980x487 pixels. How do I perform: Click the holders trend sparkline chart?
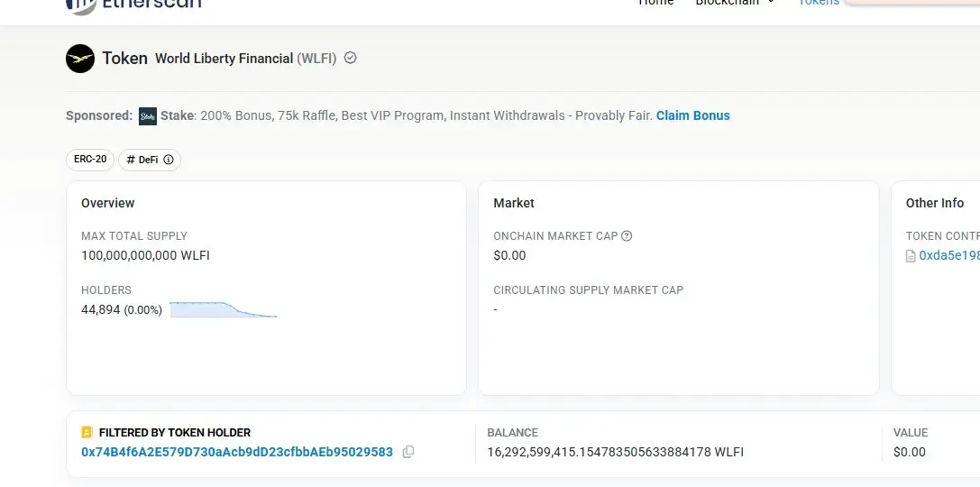[223, 309]
